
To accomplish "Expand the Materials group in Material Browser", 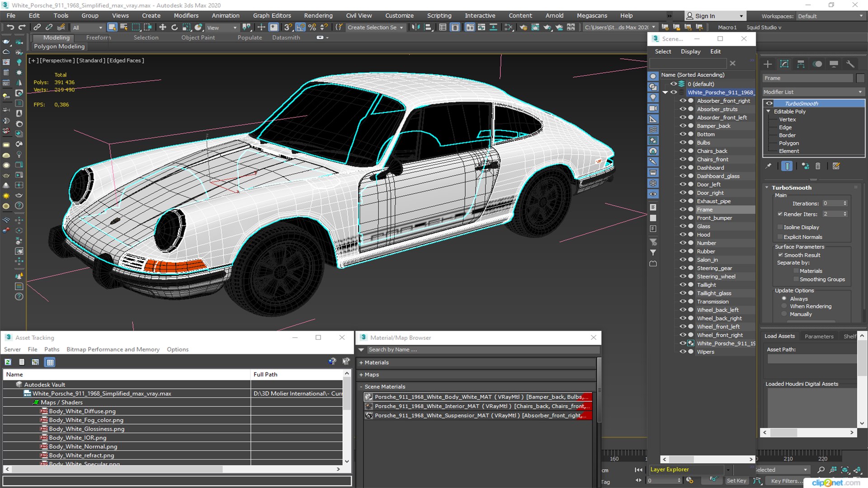I will [x=361, y=362].
